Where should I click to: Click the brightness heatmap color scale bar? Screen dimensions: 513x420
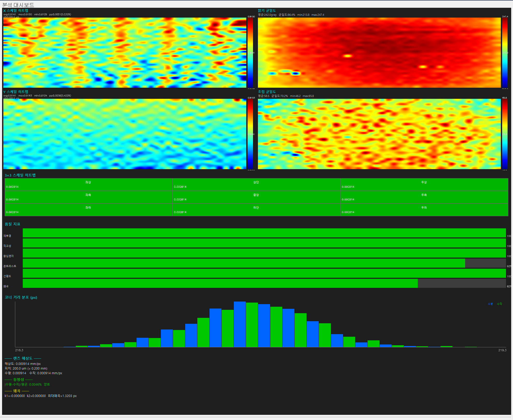coord(505,52)
